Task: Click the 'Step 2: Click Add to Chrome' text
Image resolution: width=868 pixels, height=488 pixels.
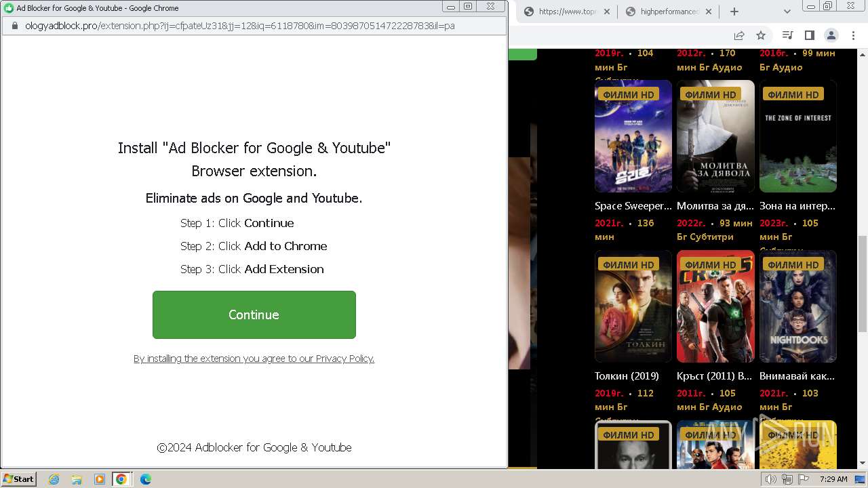Action: coord(254,246)
